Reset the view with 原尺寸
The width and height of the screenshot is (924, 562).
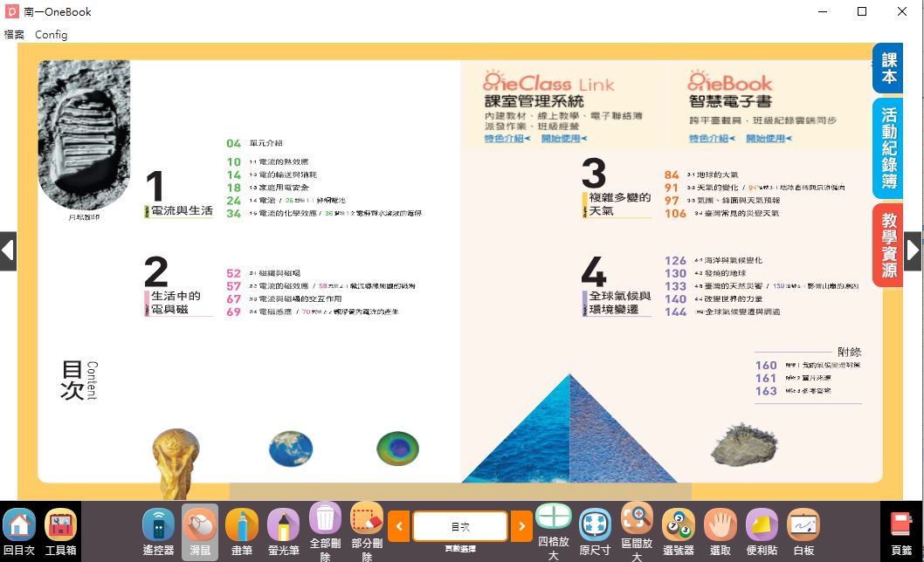tap(595, 532)
